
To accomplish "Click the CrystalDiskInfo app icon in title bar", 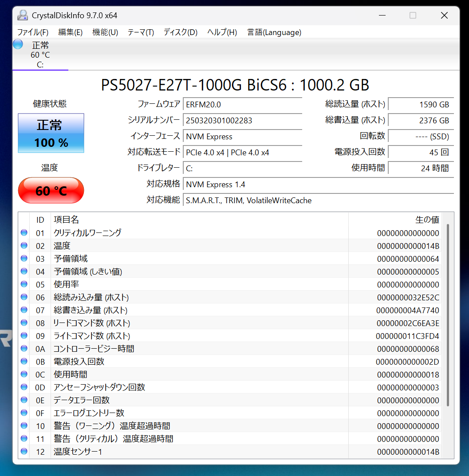I will 22,15.
